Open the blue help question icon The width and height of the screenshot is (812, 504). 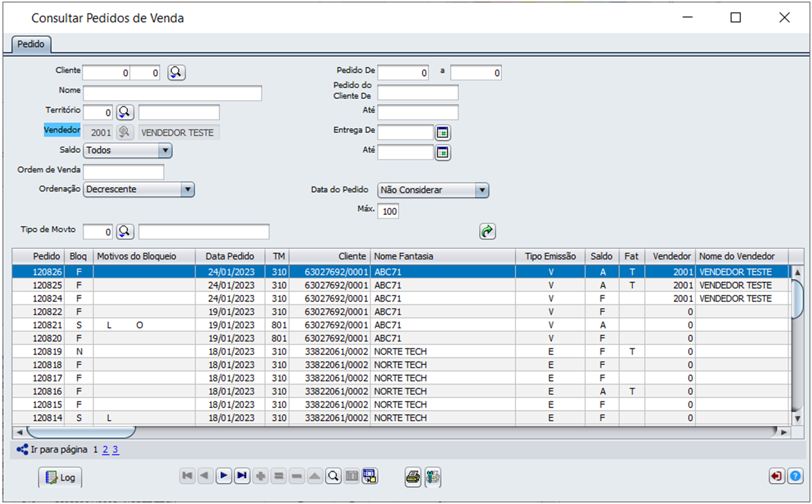tap(795, 476)
